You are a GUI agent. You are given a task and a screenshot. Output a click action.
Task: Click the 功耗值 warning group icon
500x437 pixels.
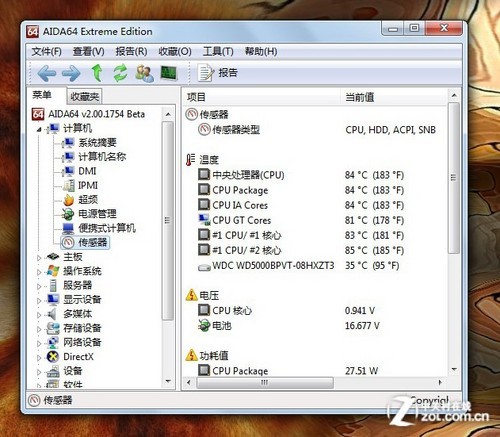[192, 355]
